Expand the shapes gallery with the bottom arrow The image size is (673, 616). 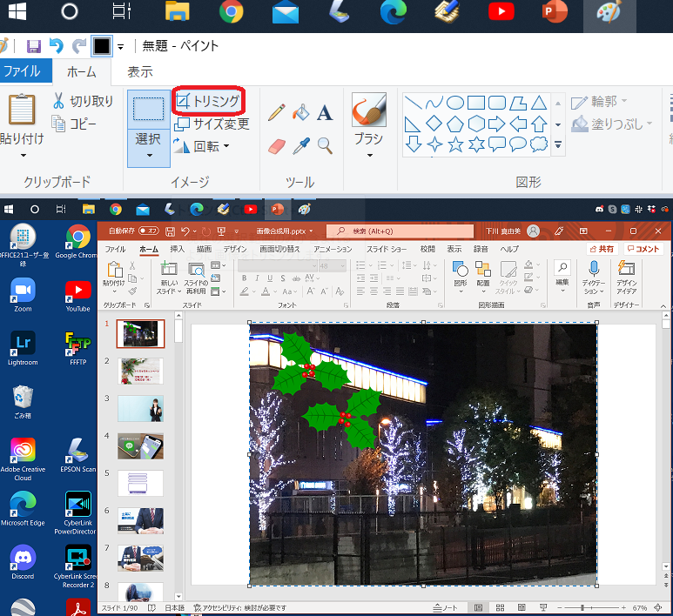558,144
